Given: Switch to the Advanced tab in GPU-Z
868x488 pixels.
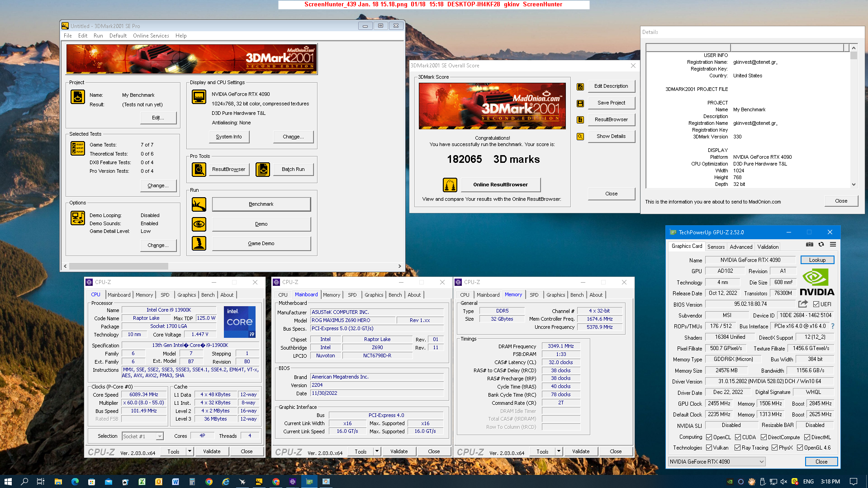Looking at the screenshot, I should [741, 247].
